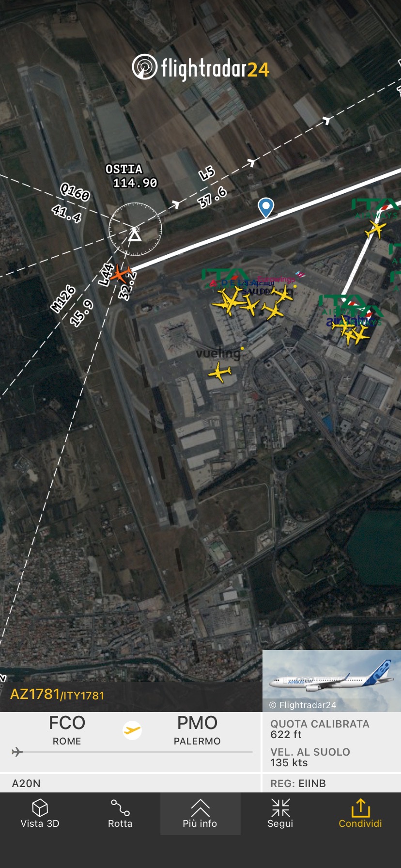Screen dimensions: 401x868
Task: Tap the flight progress bar plane marker
Action: pyautogui.click(x=17, y=752)
